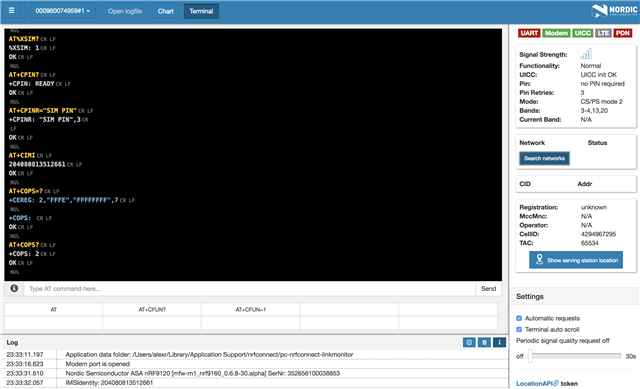Screen dimensions: 640x389
Task: Open the hamburger main menu
Action: tap(11, 11)
